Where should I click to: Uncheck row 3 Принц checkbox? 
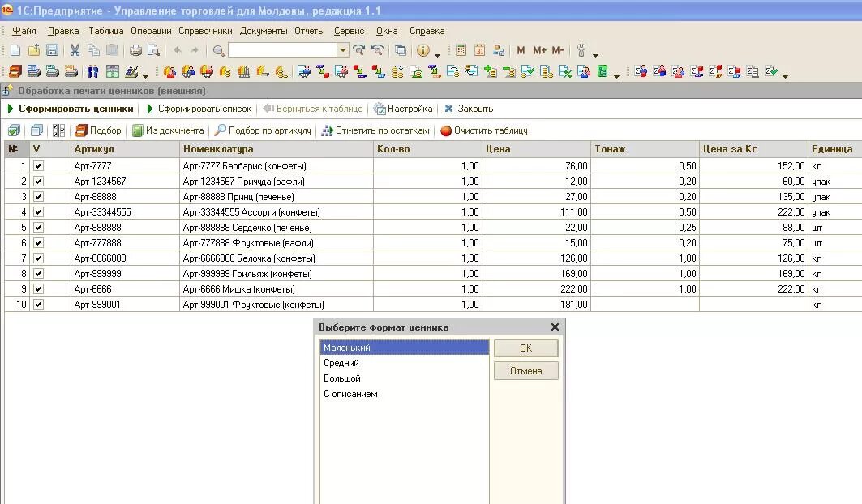pyautogui.click(x=38, y=196)
